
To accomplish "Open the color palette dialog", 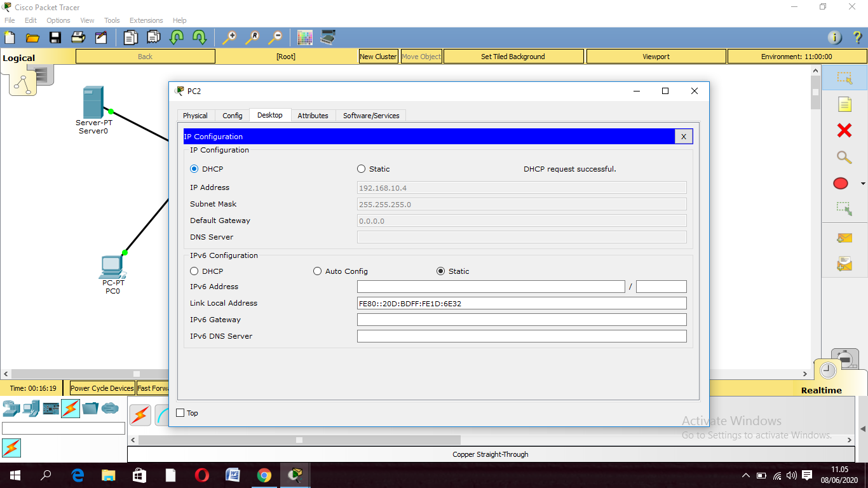I will pyautogui.click(x=305, y=37).
